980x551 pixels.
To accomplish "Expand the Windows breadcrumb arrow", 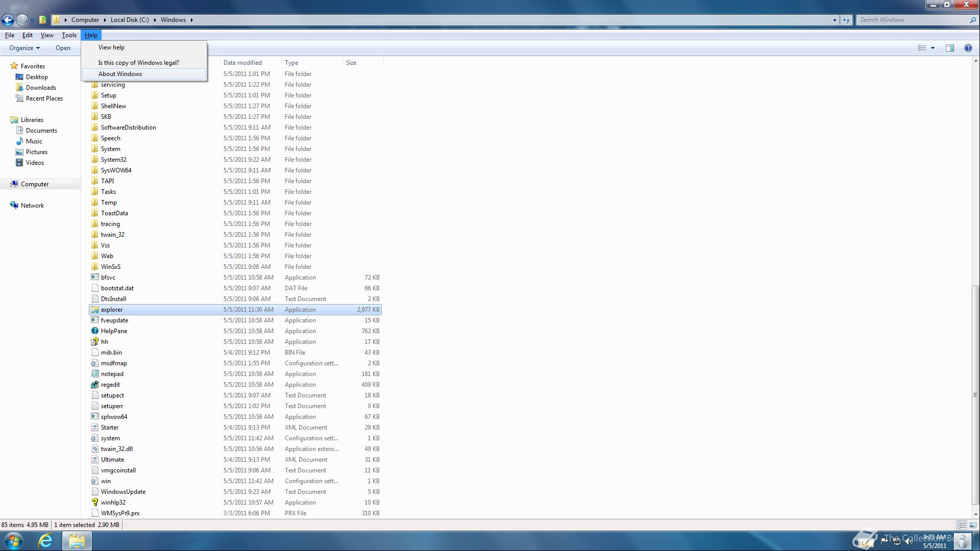I will (x=192, y=20).
